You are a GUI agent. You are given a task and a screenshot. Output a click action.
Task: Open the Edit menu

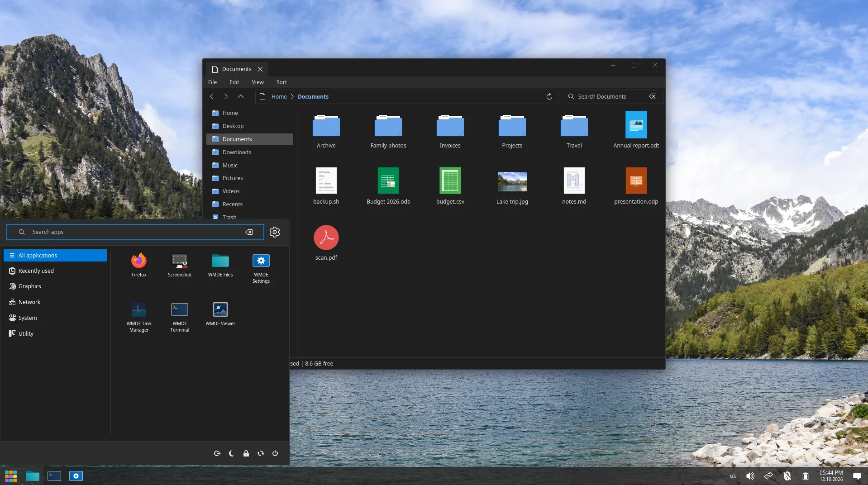[x=234, y=82]
